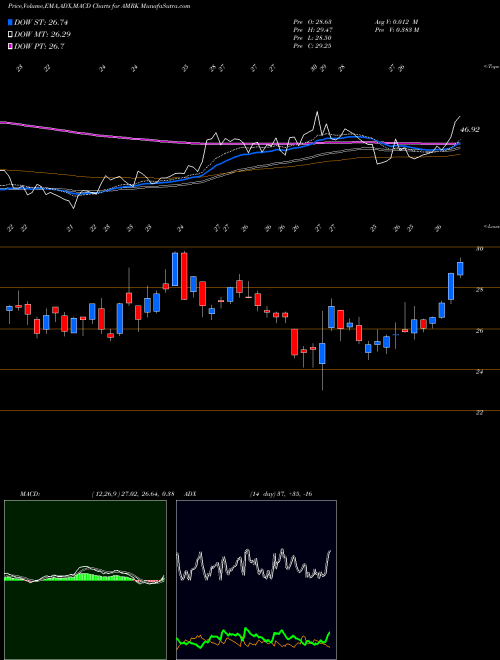The height and width of the screenshot is (660, 500).
Task: Click the chart title mentioning AMRK MunafaSutra.com
Action: coord(99,6)
